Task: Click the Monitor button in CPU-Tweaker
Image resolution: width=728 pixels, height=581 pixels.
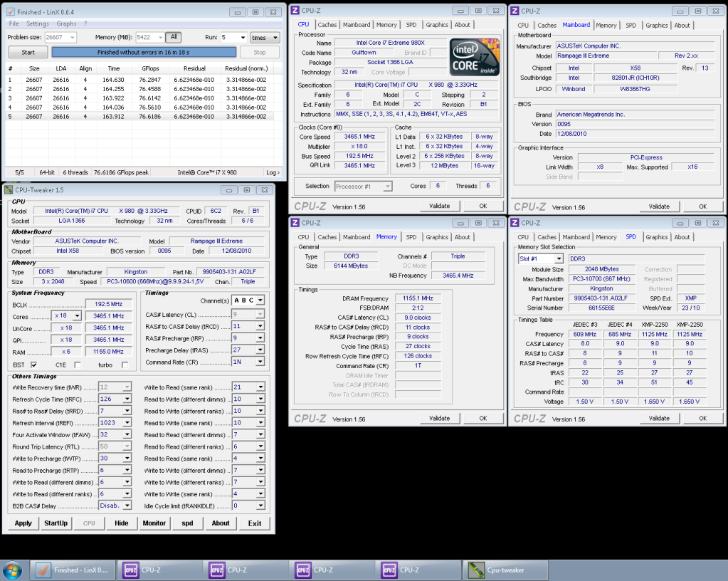Action: click(x=154, y=523)
